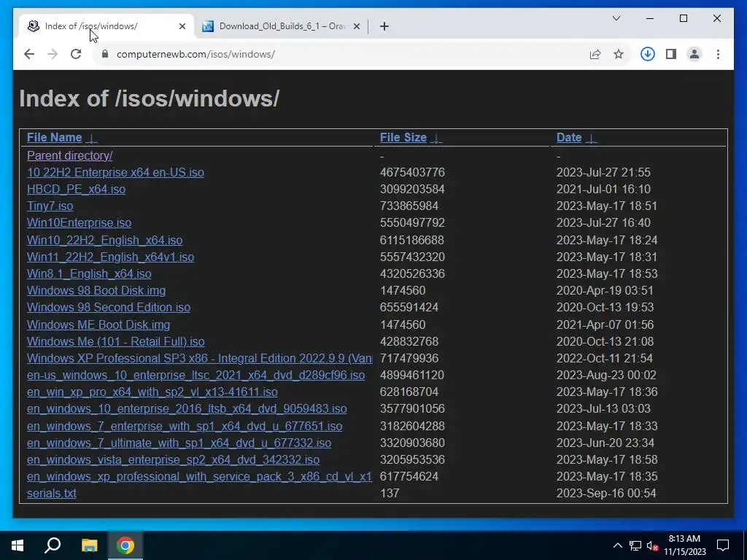This screenshot has width=747, height=560.
Task: Open Chrome three-dot menu
Action: [718, 54]
